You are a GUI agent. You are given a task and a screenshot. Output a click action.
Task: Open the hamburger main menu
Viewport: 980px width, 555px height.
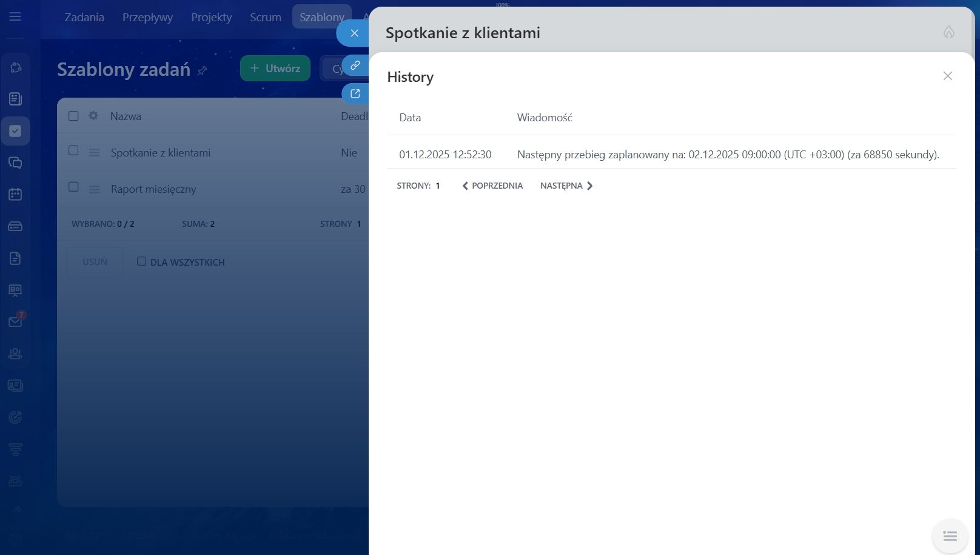tap(15, 17)
